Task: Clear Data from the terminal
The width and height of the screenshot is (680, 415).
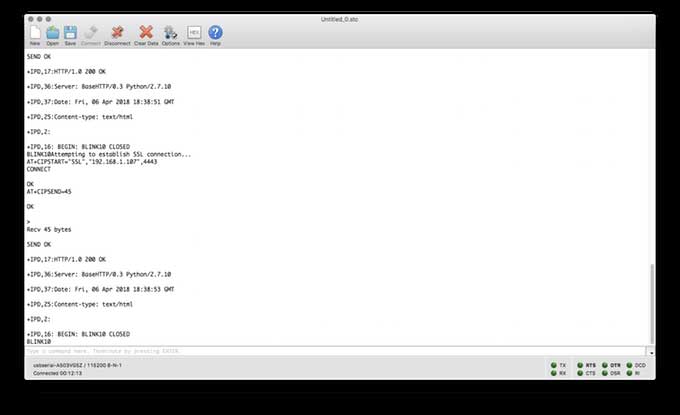Action: (146, 34)
